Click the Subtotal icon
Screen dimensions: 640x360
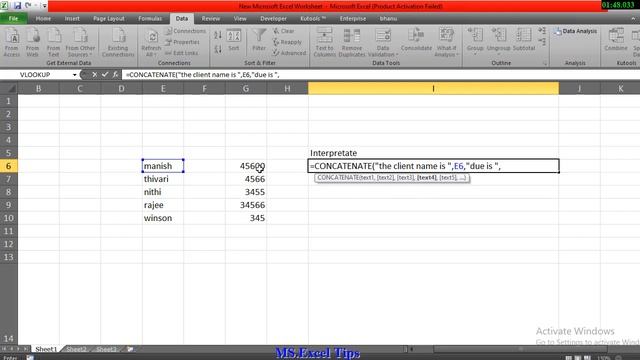(524, 40)
